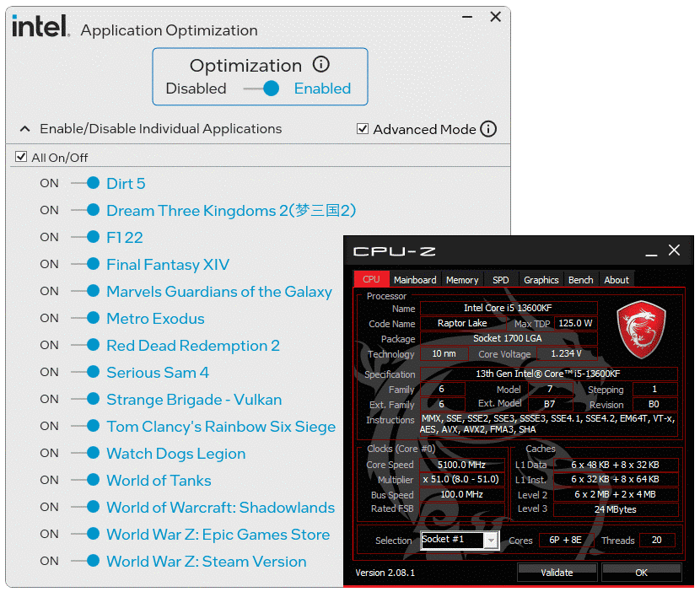Click the OK button in CPU-Z
This screenshot has width=700, height=592.
(642, 573)
